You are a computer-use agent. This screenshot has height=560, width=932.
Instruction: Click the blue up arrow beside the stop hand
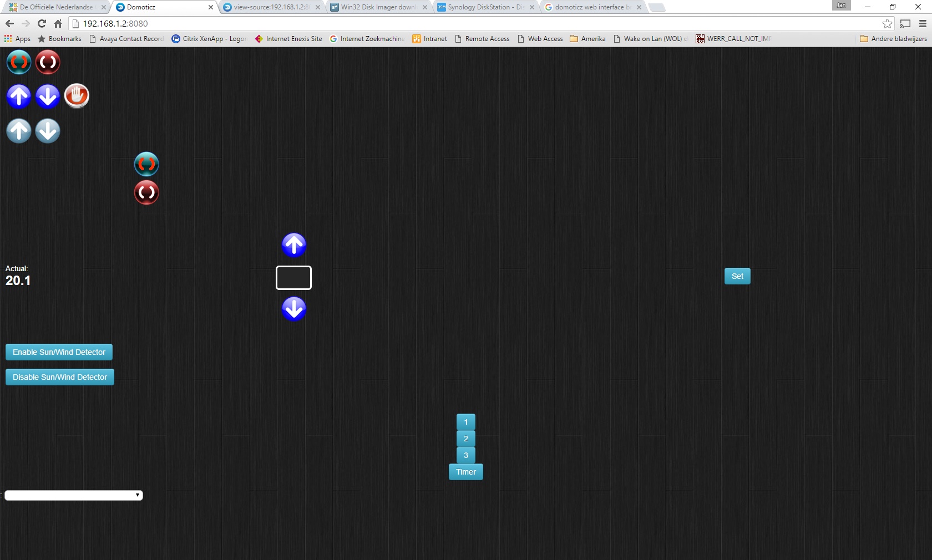[x=19, y=96]
